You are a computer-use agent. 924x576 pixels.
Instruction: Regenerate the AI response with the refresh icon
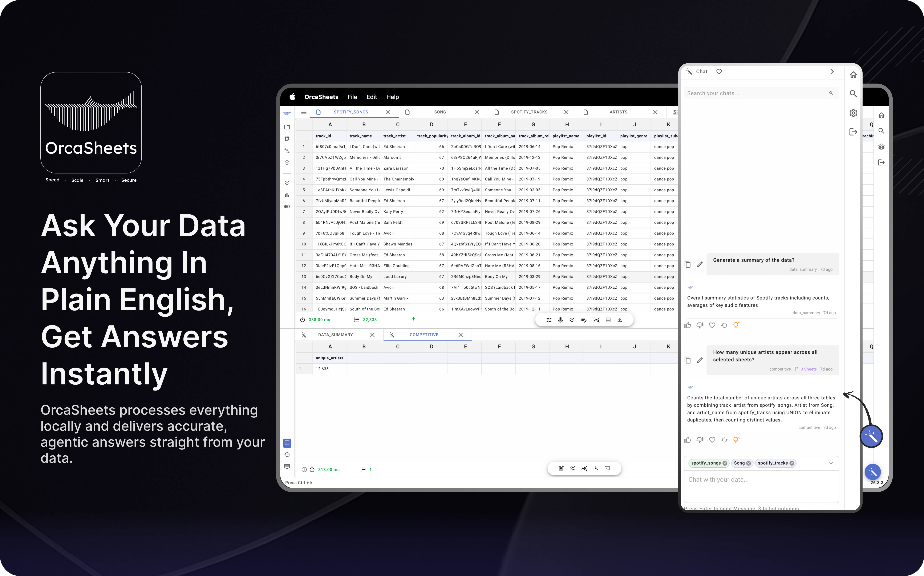(725, 325)
